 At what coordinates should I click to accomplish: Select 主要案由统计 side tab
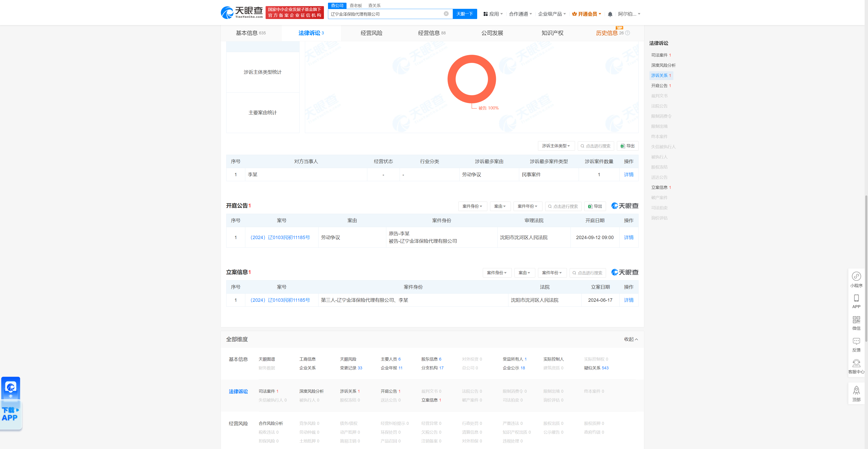point(262,113)
